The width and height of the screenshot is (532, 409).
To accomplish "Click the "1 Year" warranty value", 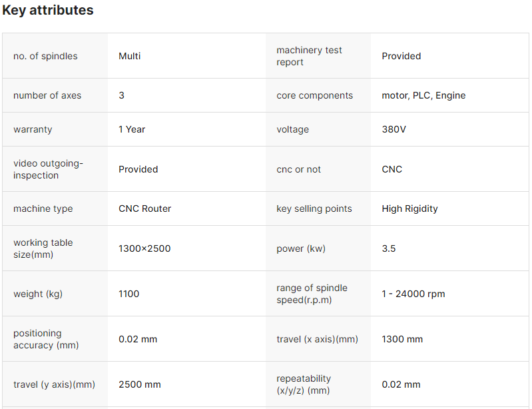I will pyautogui.click(x=132, y=129).
